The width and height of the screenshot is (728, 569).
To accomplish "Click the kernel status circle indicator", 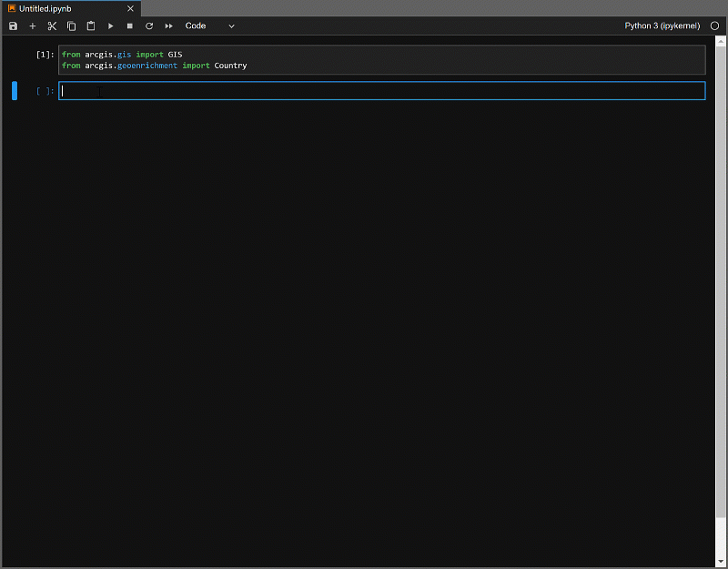I will (x=714, y=26).
